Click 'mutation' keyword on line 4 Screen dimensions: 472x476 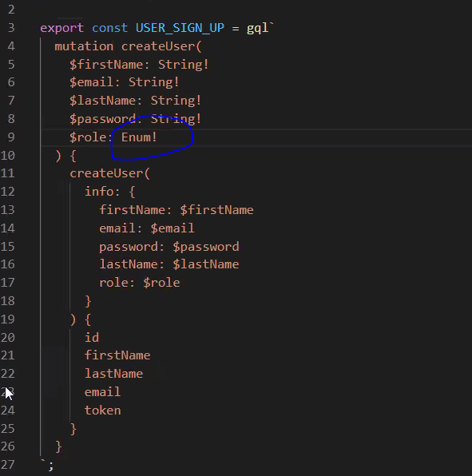coord(84,46)
